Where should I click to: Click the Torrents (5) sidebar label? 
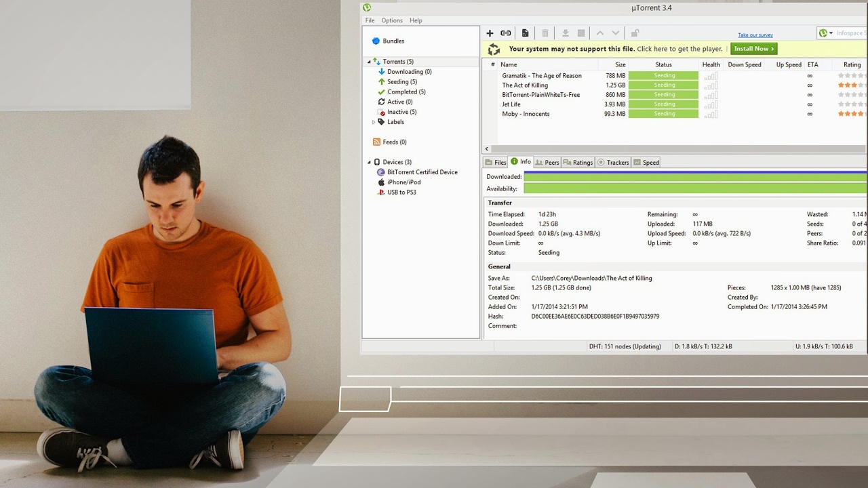coord(398,62)
